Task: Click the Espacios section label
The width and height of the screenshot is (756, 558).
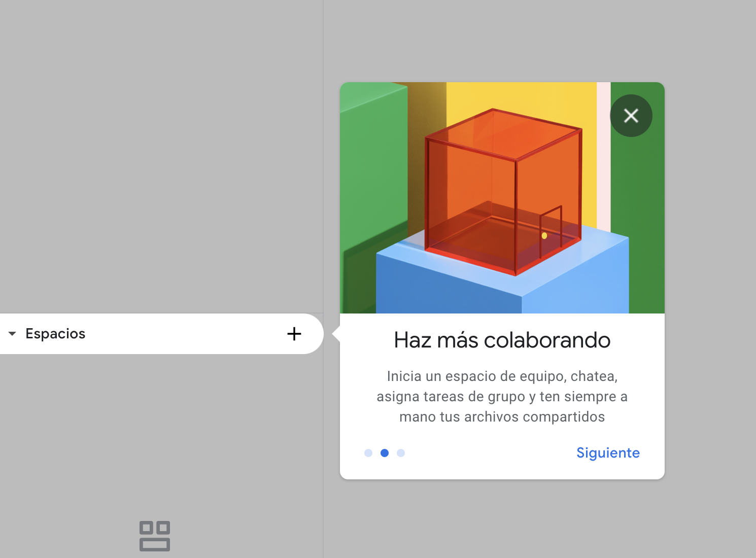Action: click(55, 334)
